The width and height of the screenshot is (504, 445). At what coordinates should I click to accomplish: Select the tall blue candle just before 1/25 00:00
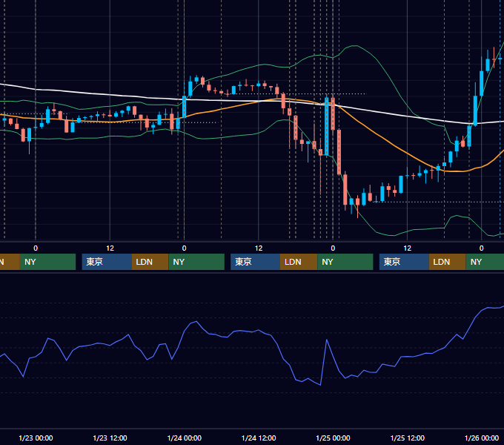tap(327, 126)
